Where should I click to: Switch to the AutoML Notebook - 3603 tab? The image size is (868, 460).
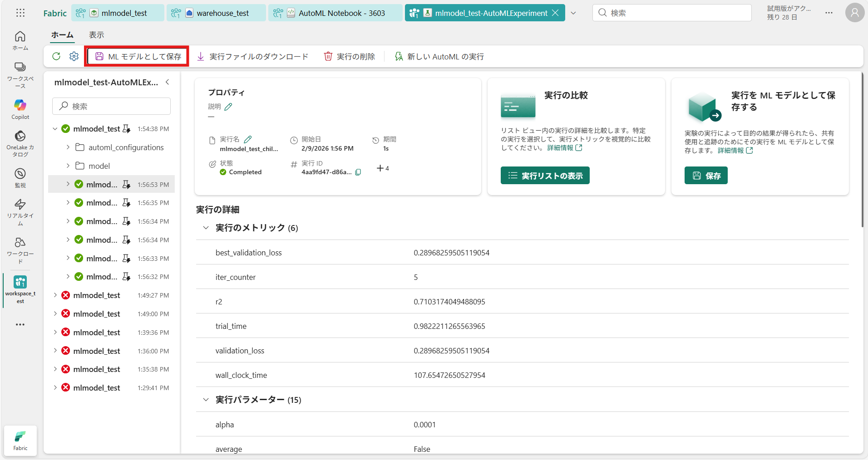(x=335, y=13)
